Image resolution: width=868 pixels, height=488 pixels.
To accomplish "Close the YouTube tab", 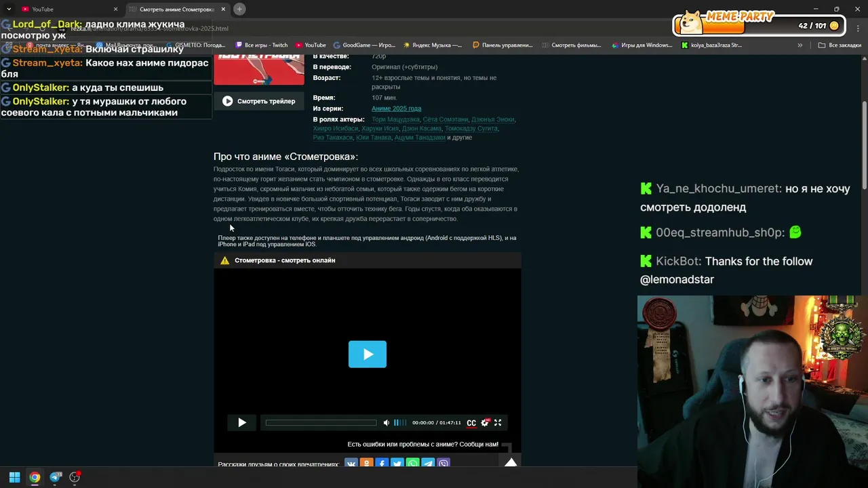I will click(115, 9).
